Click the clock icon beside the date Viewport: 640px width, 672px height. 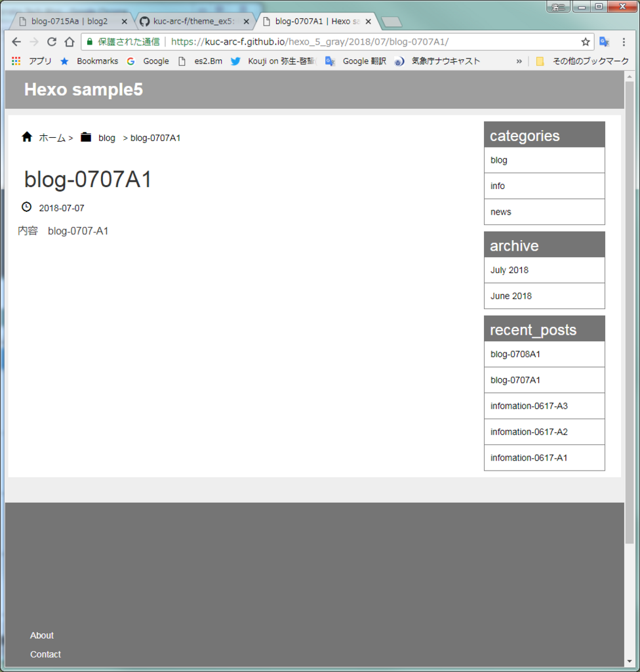pyautogui.click(x=27, y=207)
